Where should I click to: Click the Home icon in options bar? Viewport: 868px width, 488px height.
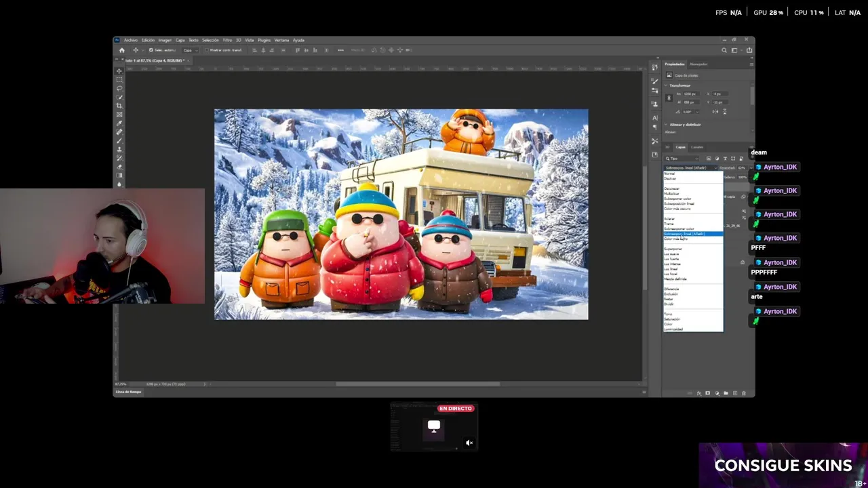pyautogui.click(x=122, y=50)
